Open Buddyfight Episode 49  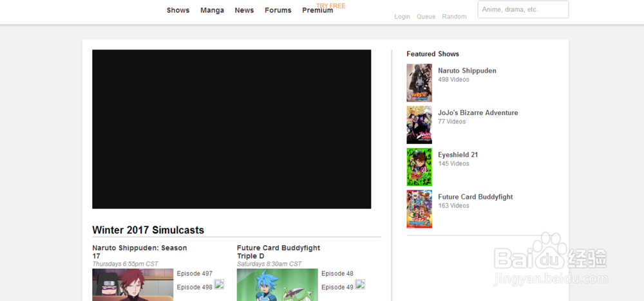pyautogui.click(x=337, y=287)
